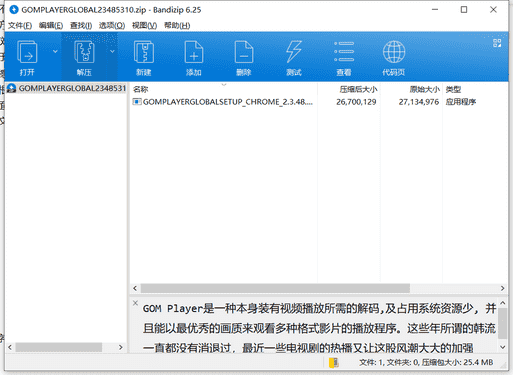
Task: Click the GOM Player comment text
Action: tap(319, 328)
